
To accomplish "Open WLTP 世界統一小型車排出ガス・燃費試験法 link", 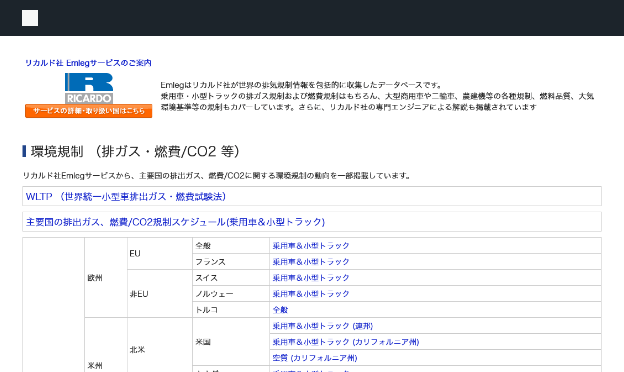I will pos(126,197).
